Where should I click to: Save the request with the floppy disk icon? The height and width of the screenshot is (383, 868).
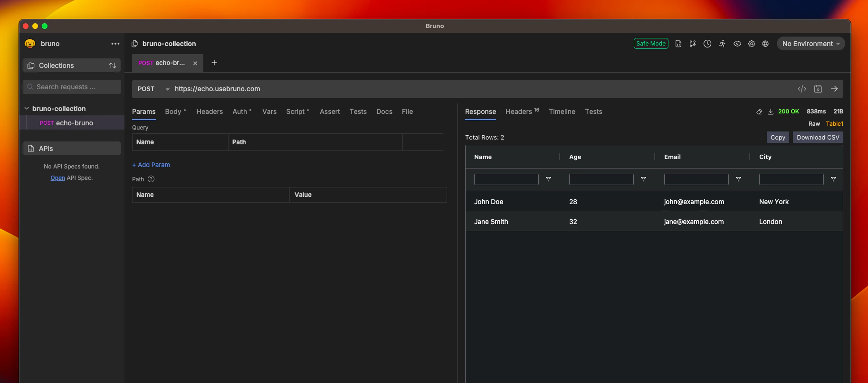click(818, 89)
